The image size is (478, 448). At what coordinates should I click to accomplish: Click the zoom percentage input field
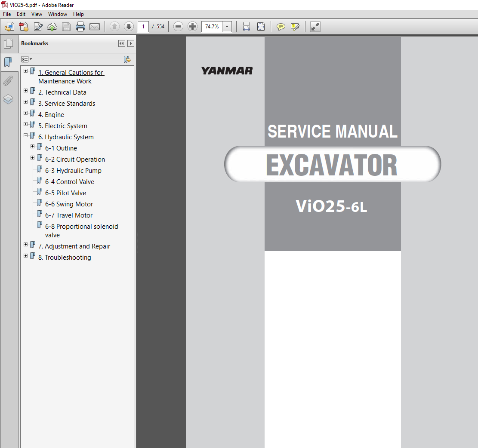tap(212, 27)
